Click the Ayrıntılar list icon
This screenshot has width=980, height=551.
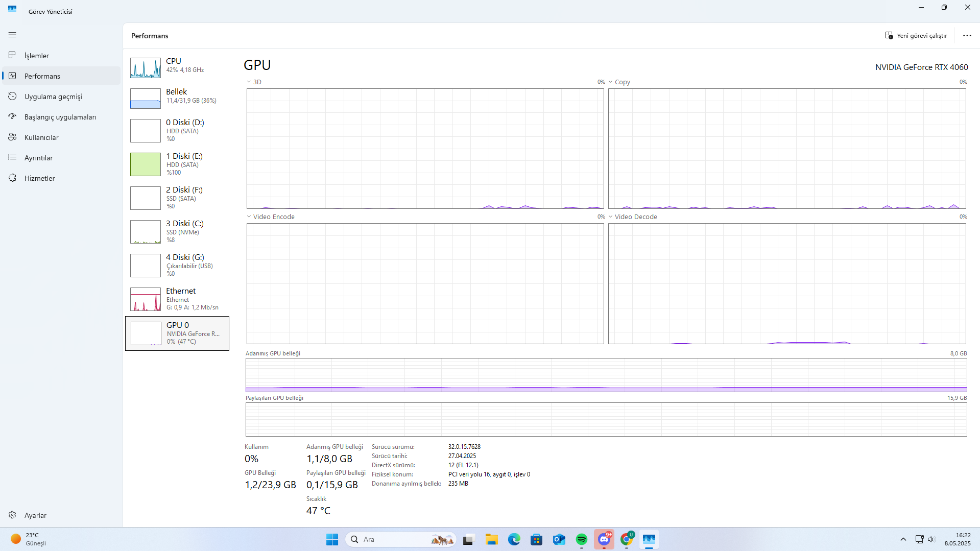(x=12, y=157)
